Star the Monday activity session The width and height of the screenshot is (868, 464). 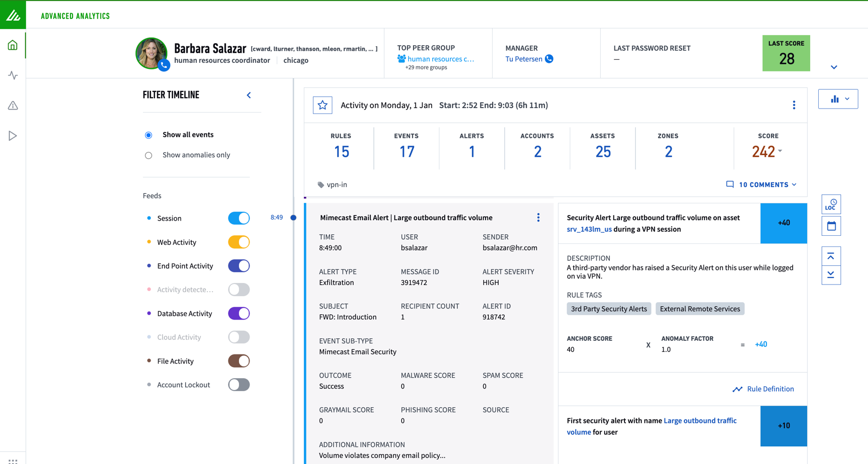[x=322, y=105]
